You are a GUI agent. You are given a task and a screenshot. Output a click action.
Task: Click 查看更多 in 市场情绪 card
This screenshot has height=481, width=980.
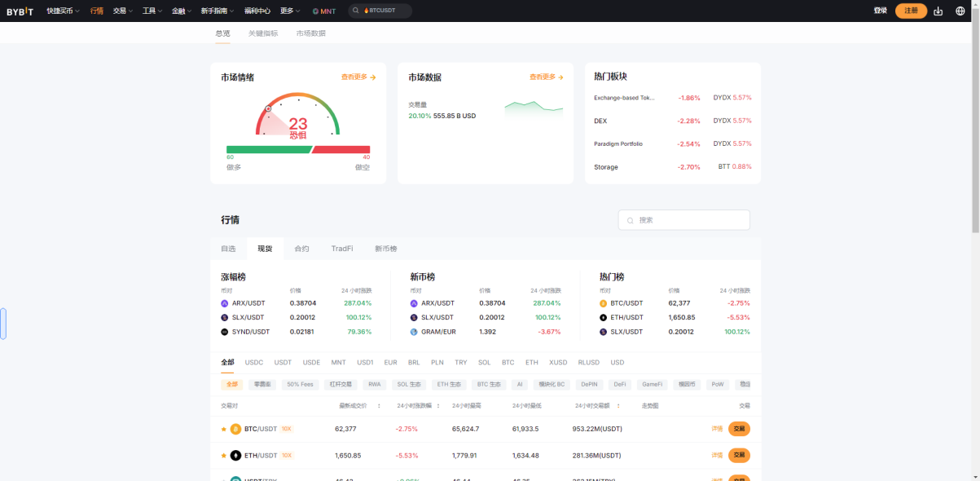tap(358, 77)
